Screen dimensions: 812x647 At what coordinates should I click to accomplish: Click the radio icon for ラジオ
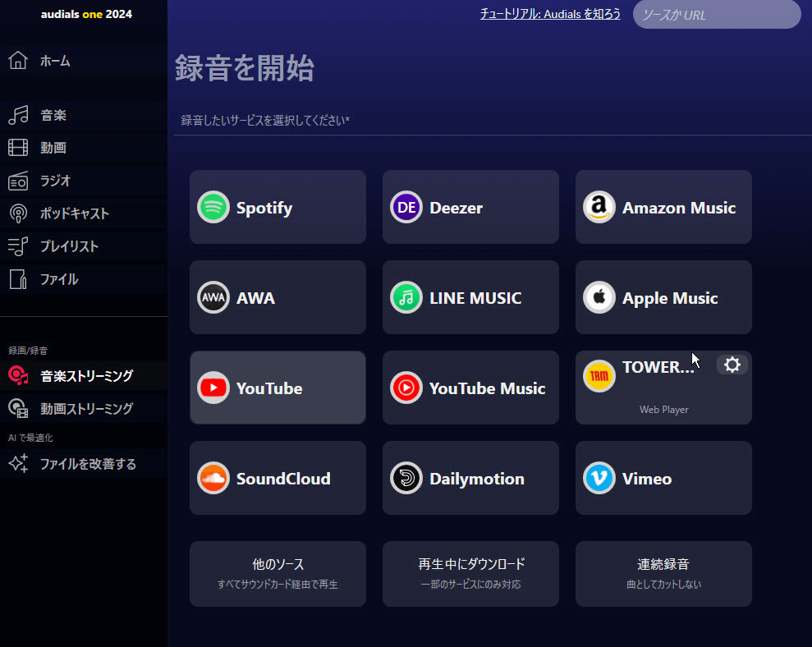(x=18, y=181)
